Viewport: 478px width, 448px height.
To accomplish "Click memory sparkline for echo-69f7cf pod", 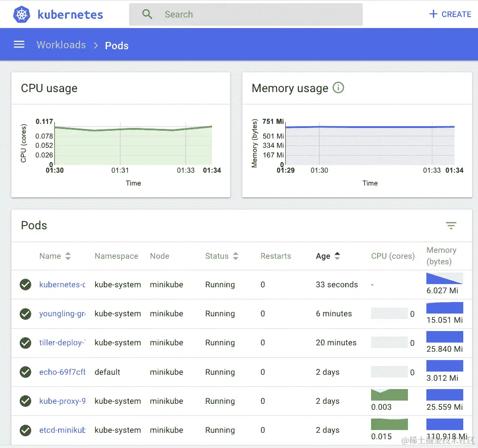I will pyautogui.click(x=444, y=366).
